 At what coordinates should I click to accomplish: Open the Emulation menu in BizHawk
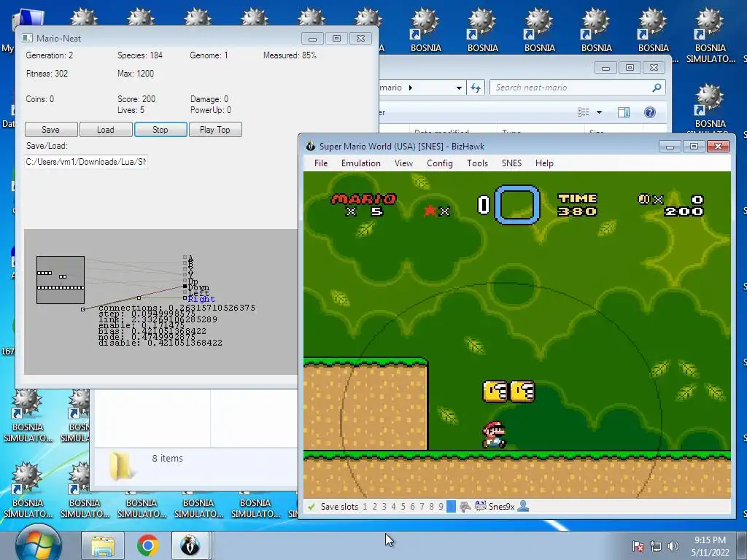(x=360, y=163)
